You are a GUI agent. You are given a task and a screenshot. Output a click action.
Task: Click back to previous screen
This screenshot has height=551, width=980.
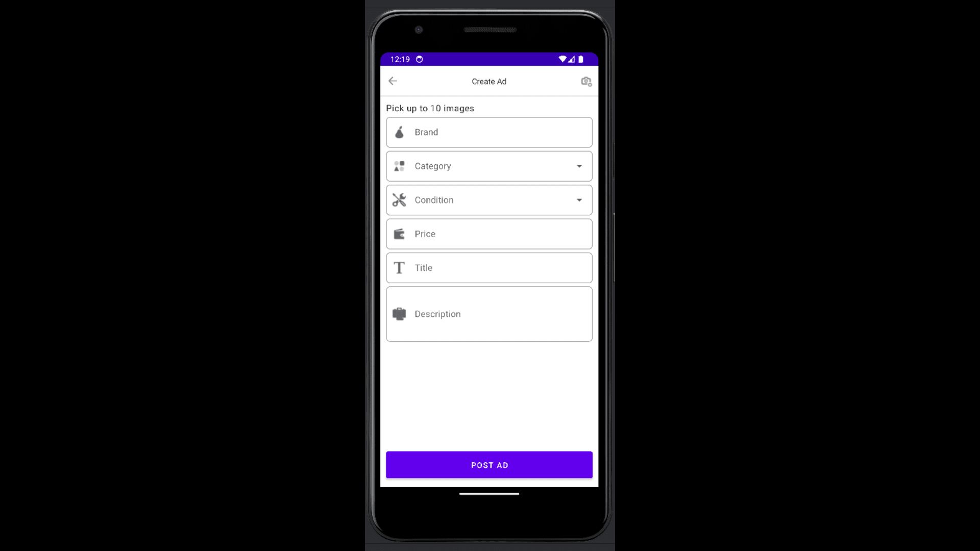tap(393, 82)
